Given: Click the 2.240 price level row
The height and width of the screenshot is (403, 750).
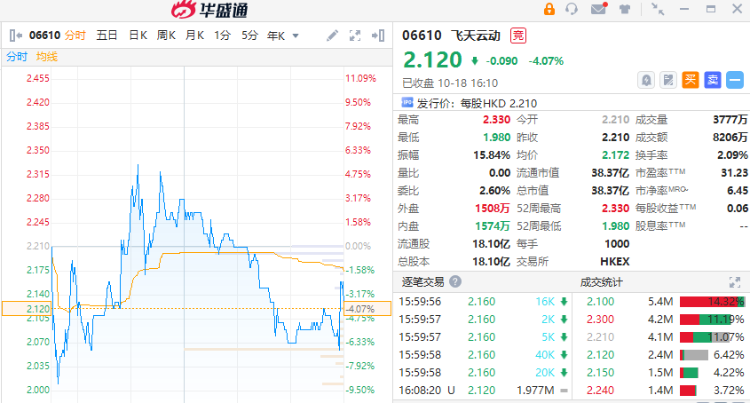Looking at the screenshot, I should (661, 390).
